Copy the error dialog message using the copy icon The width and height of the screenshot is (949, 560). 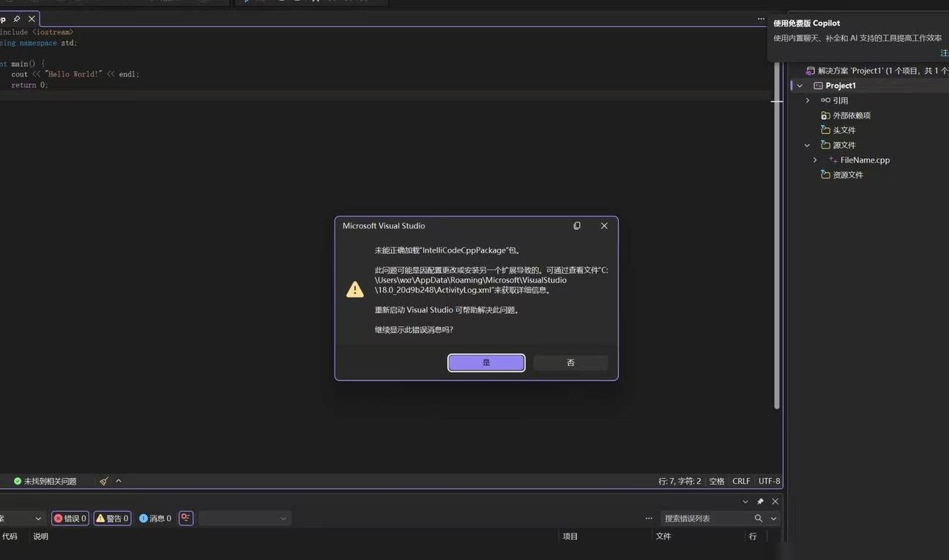pyautogui.click(x=577, y=225)
